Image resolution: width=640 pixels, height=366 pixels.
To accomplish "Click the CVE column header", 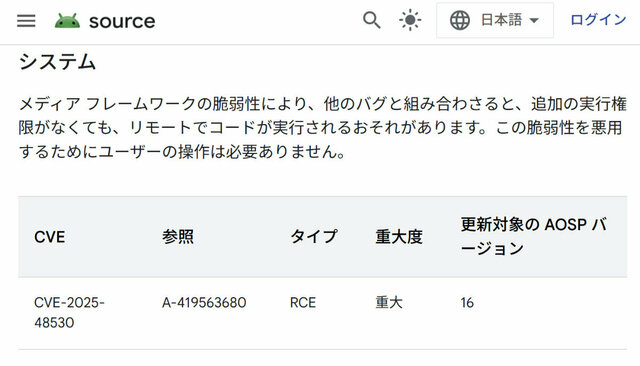I will pos(49,237).
